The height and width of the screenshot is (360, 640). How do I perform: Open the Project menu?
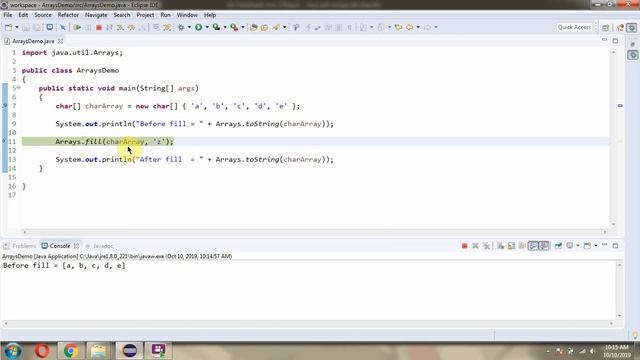(145, 15)
